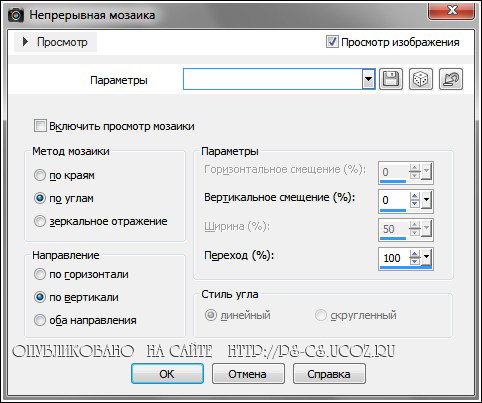The image size is (482, 403).
Task: Open the Параметры presets dropdown arrow
Action: pyautogui.click(x=368, y=79)
